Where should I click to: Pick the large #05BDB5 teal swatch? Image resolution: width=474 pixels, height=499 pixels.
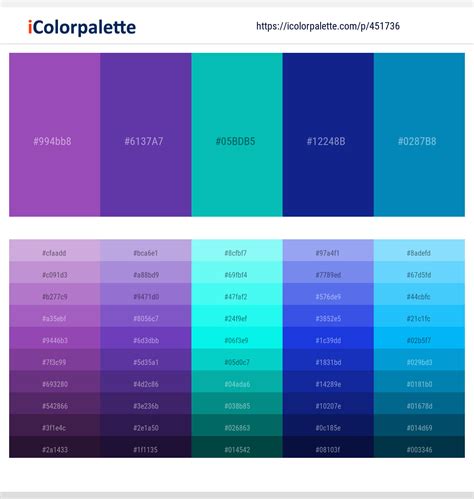point(237,135)
